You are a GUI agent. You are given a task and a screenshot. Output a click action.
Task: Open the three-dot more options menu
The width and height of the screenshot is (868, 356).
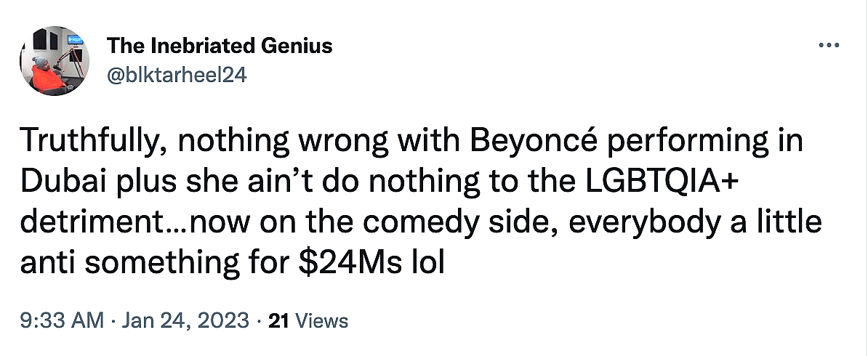pos(829,46)
